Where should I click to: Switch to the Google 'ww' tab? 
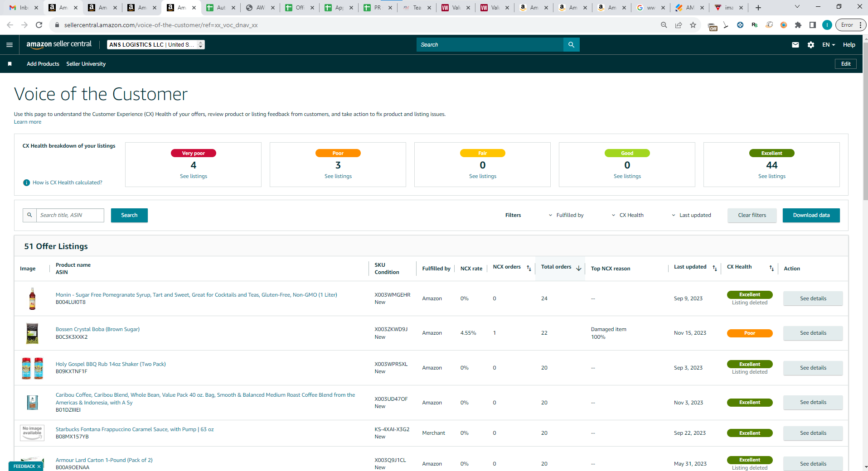650,8
